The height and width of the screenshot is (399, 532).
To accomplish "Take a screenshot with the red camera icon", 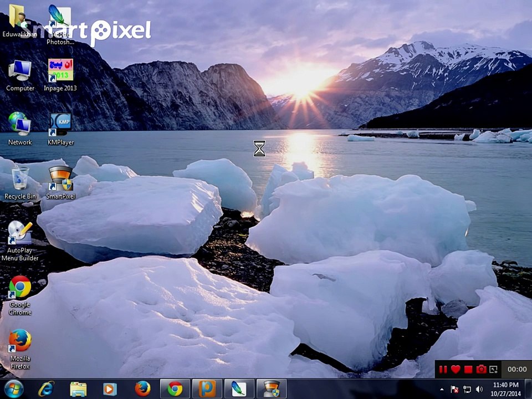I will coord(481,369).
